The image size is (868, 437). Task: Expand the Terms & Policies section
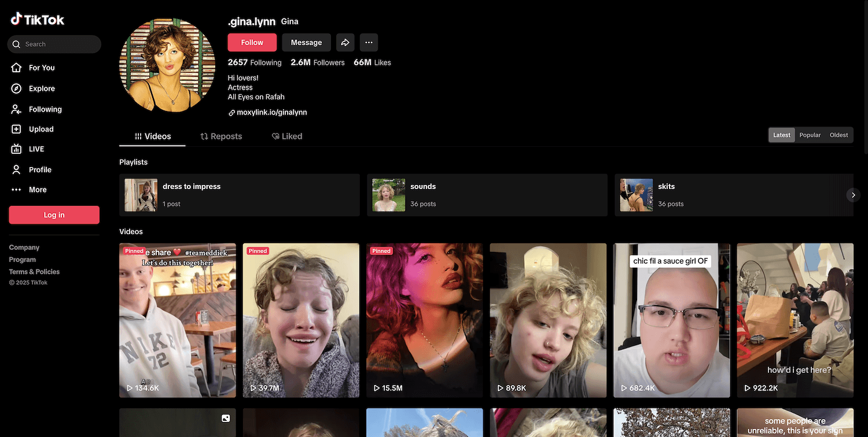(34, 272)
